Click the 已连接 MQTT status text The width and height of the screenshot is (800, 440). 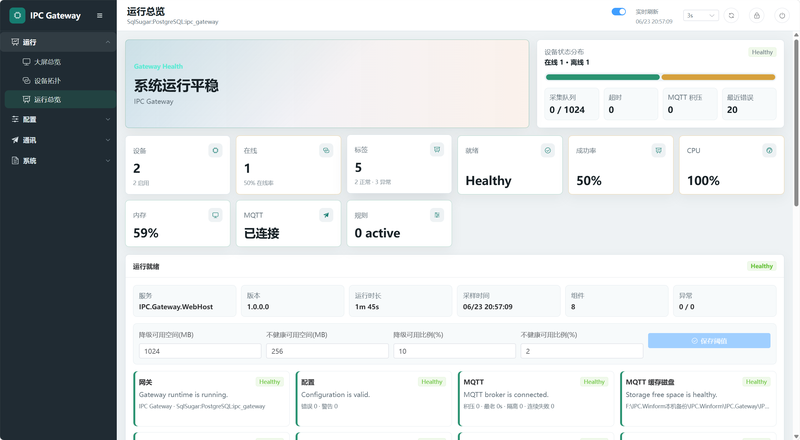(x=261, y=233)
